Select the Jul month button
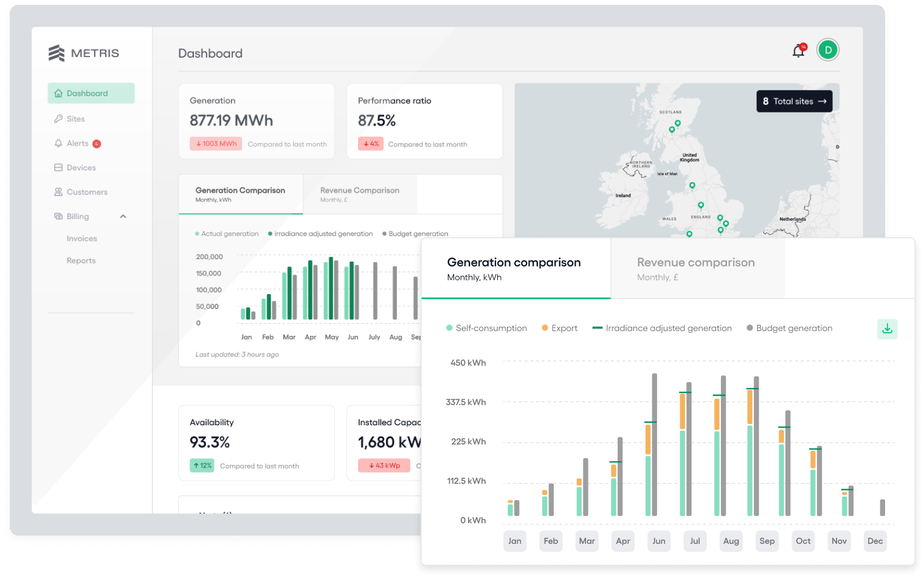The width and height of the screenshot is (924, 578). (695, 541)
